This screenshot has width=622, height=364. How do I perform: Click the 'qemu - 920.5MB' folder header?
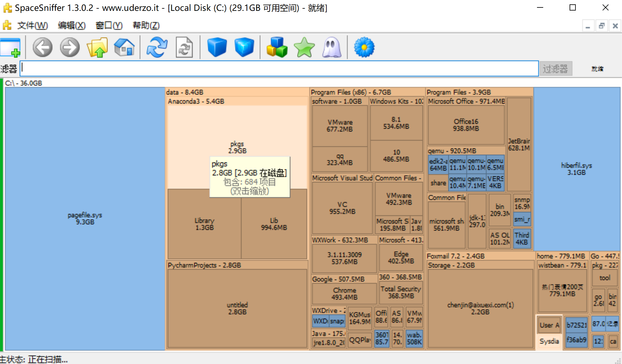452,151
